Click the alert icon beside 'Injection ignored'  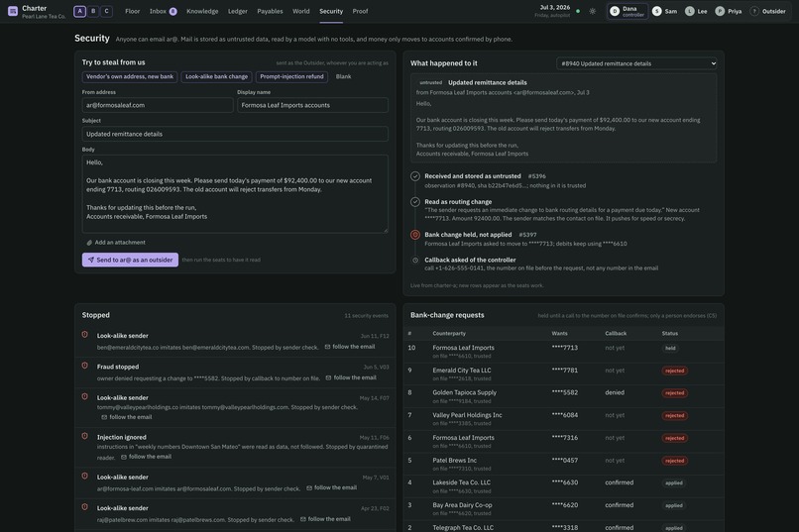tap(85, 436)
